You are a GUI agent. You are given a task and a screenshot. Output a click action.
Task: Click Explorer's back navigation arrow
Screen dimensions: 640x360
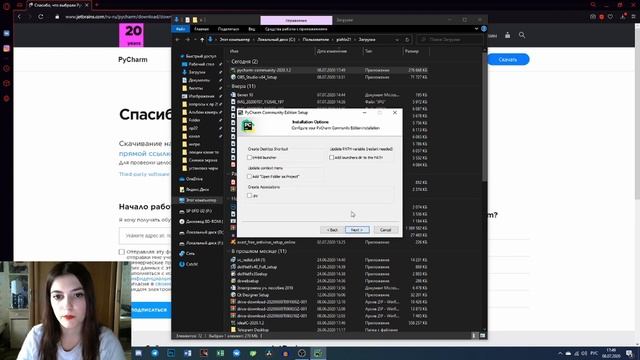(178, 40)
